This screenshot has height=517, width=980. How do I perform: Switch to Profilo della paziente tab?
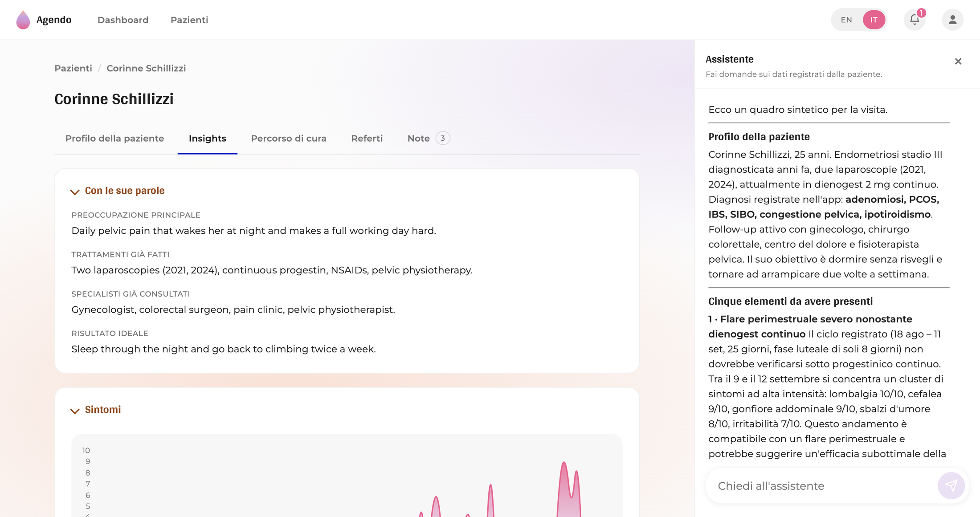click(x=114, y=138)
